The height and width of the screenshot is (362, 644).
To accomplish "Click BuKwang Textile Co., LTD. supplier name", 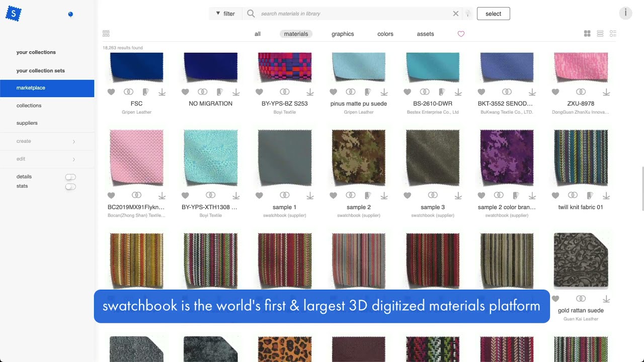I will tap(507, 112).
